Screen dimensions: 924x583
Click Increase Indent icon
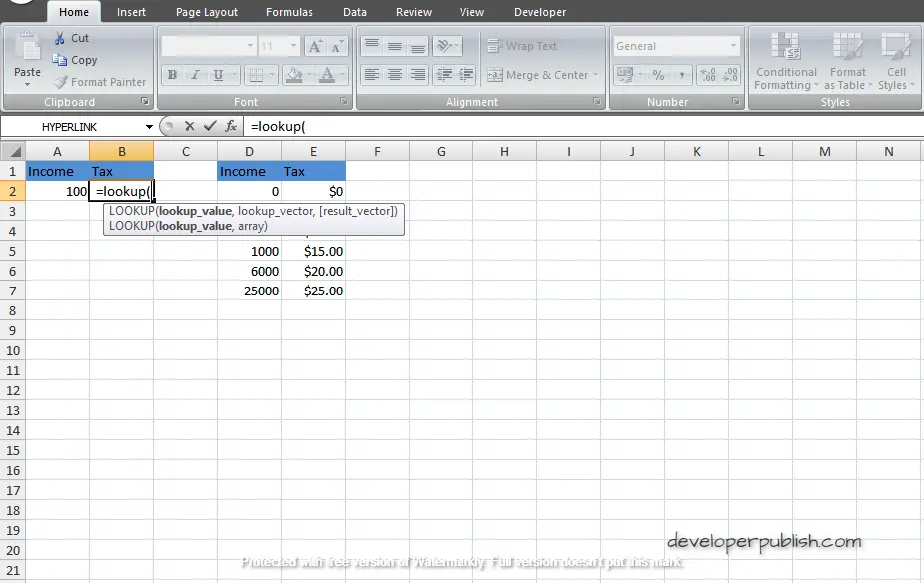[465, 75]
